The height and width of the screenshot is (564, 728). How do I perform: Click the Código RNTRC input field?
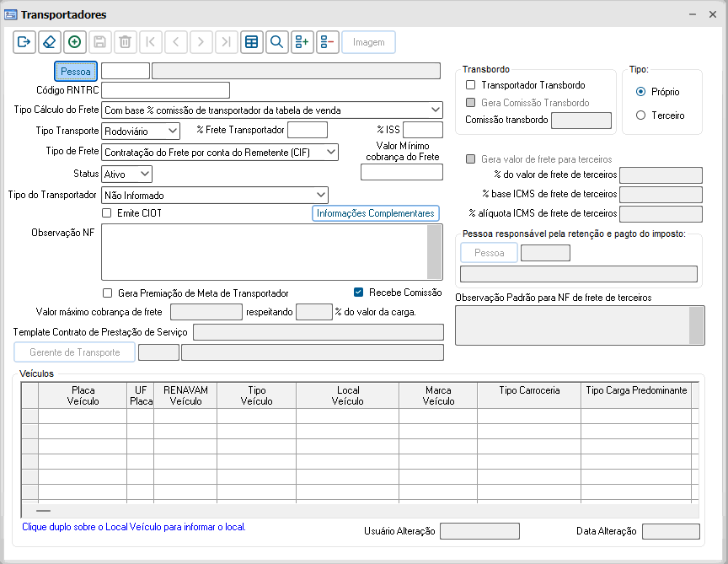[x=165, y=90]
